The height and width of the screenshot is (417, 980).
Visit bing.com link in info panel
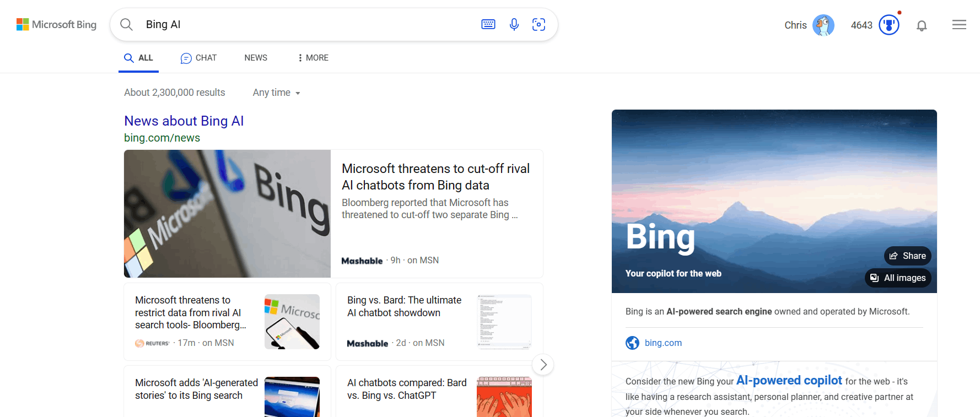pos(663,343)
